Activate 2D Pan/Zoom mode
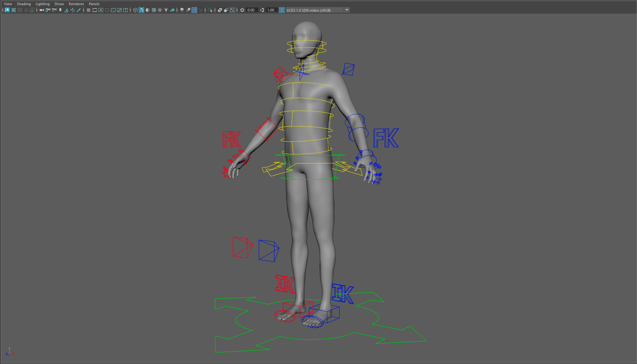This screenshot has width=637, height=364. pos(73,10)
